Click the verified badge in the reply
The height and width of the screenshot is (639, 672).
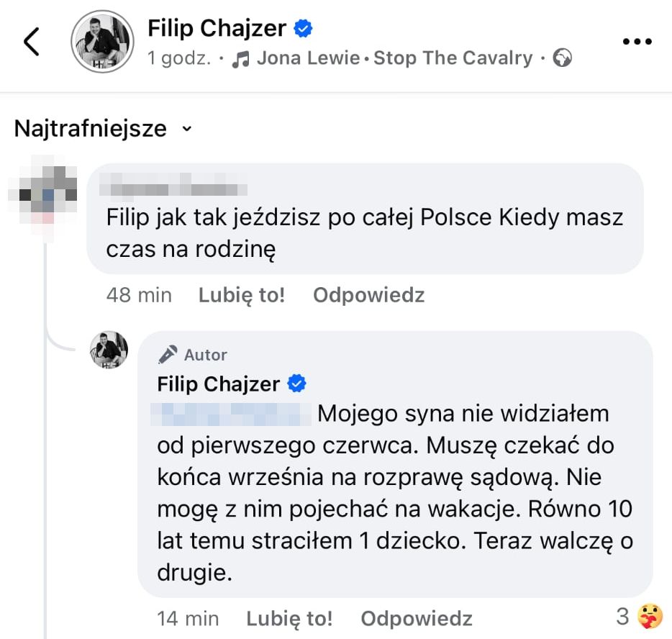(x=296, y=384)
